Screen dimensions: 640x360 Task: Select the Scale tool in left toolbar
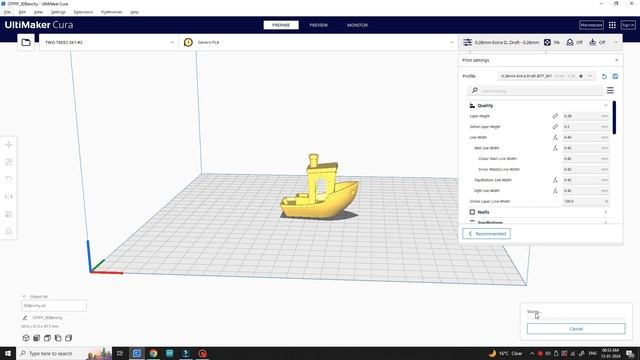(9, 162)
